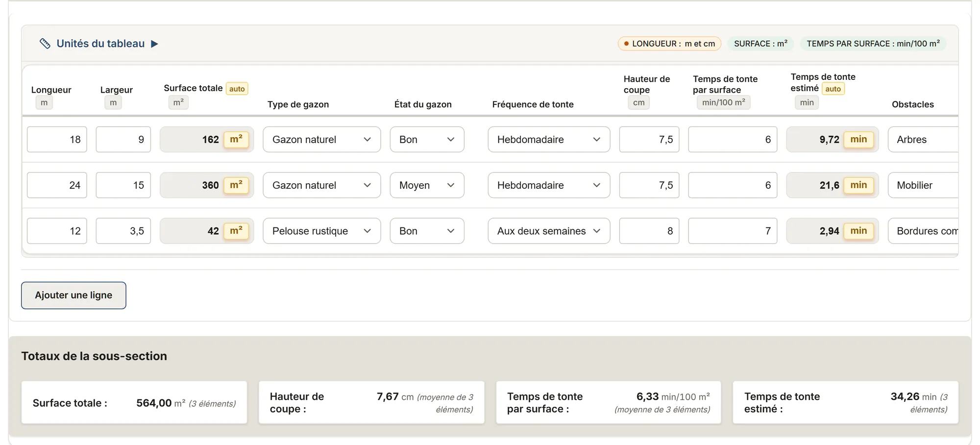The height and width of the screenshot is (445, 980).
Task: Open Type de gazon dropdown in 162 m² row
Action: point(322,140)
